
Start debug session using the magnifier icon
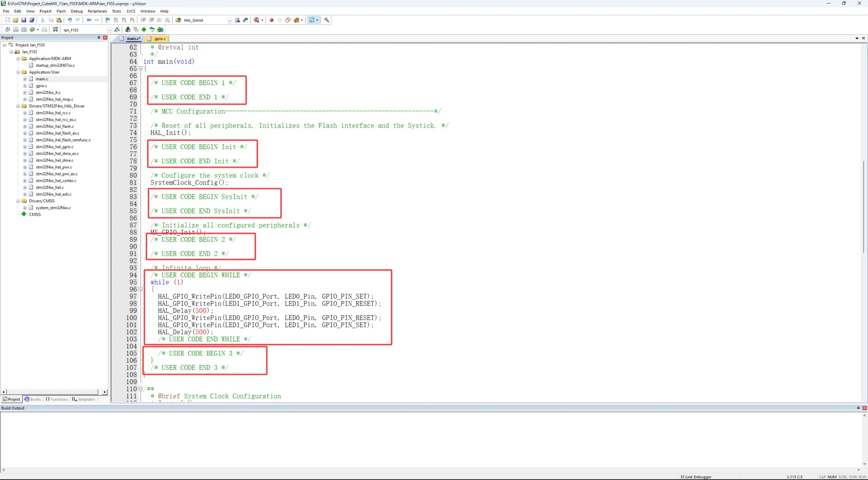(x=256, y=20)
